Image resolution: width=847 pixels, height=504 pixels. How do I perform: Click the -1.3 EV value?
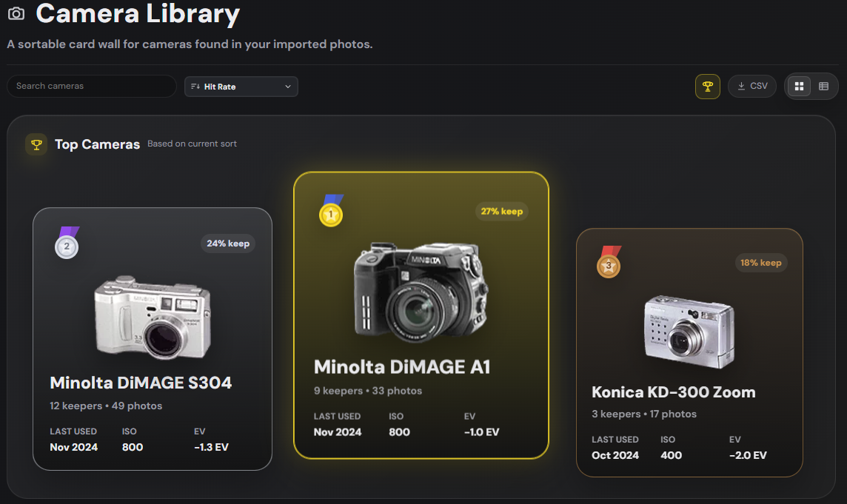pyautogui.click(x=211, y=447)
